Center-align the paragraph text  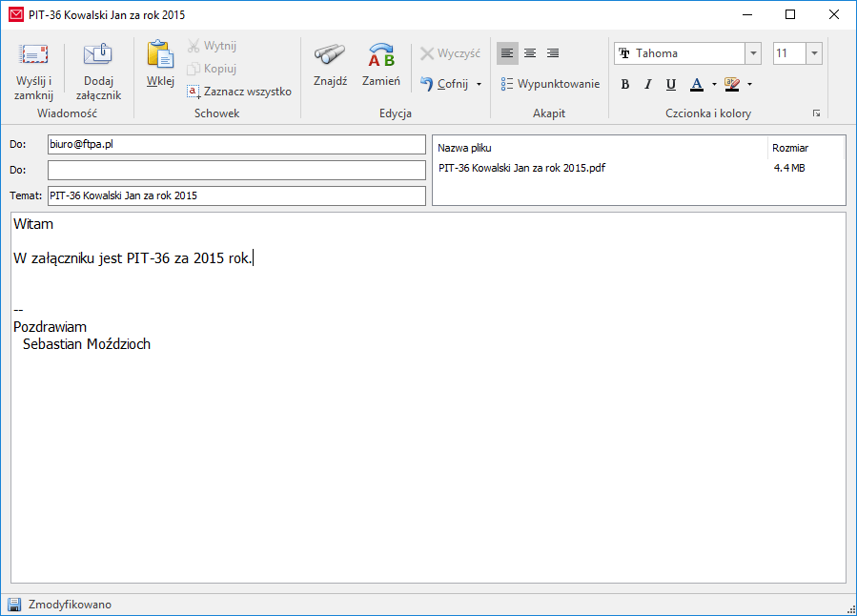pyautogui.click(x=530, y=53)
